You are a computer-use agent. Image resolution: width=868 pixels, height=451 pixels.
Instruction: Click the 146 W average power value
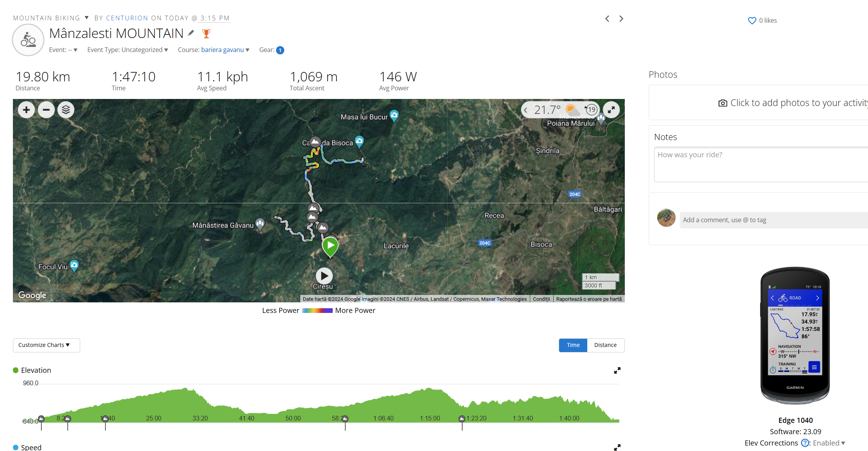tap(398, 77)
